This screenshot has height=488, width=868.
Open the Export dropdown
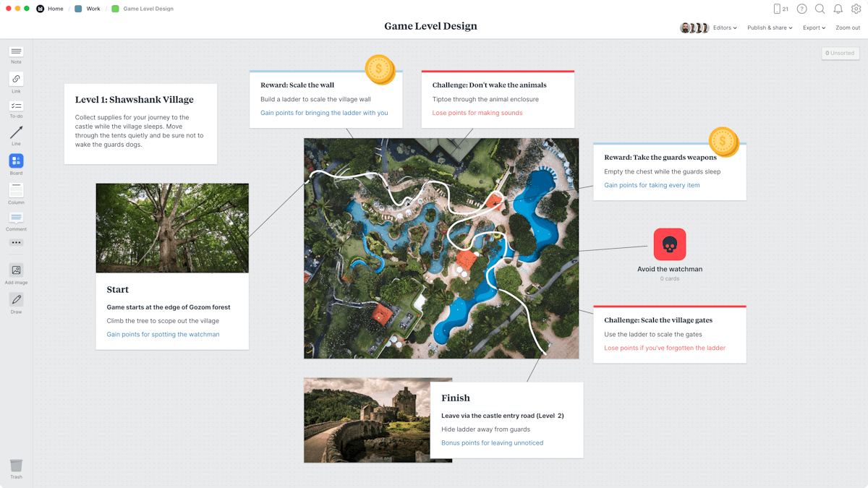coord(814,27)
